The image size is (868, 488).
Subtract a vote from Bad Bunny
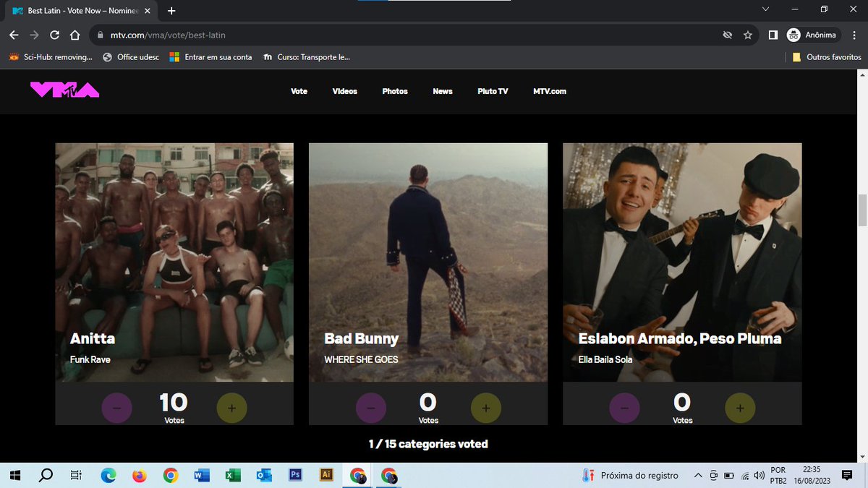tap(371, 408)
